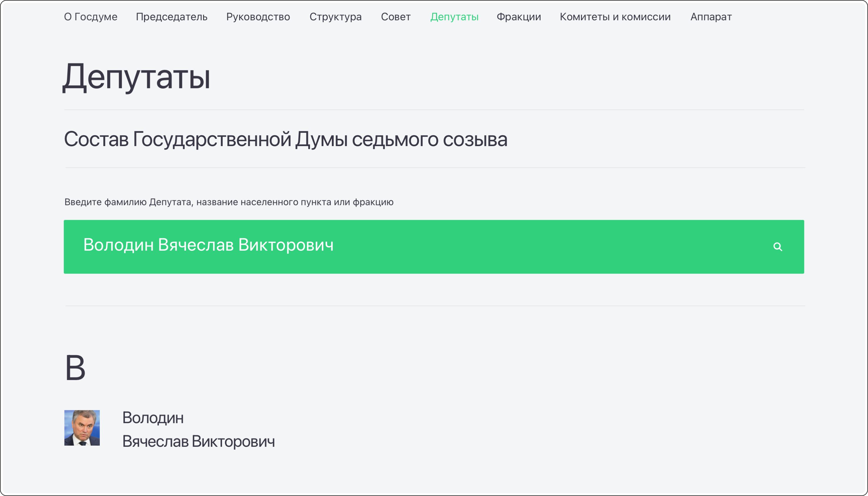Click the divider line under Депутаты title
This screenshot has width=868, height=496.
[x=434, y=110]
